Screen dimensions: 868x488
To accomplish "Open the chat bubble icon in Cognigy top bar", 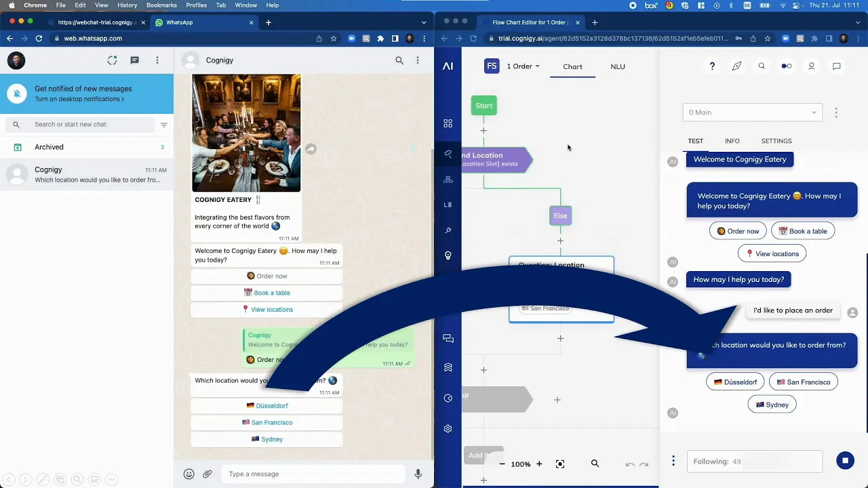I will click(x=837, y=66).
